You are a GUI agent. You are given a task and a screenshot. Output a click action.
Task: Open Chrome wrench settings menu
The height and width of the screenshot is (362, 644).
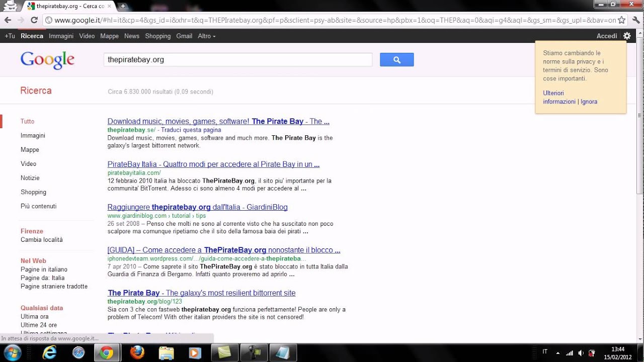tap(636, 20)
